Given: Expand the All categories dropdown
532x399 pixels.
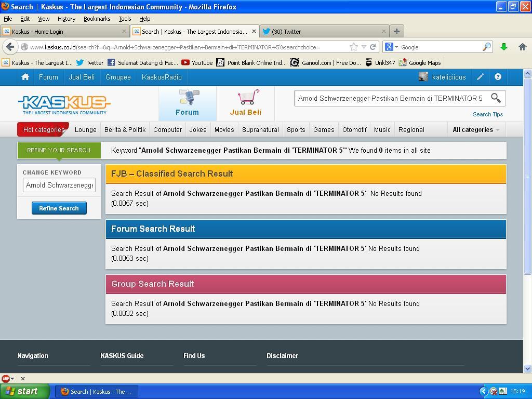Looking at the screenshot, I should [476, 129].
